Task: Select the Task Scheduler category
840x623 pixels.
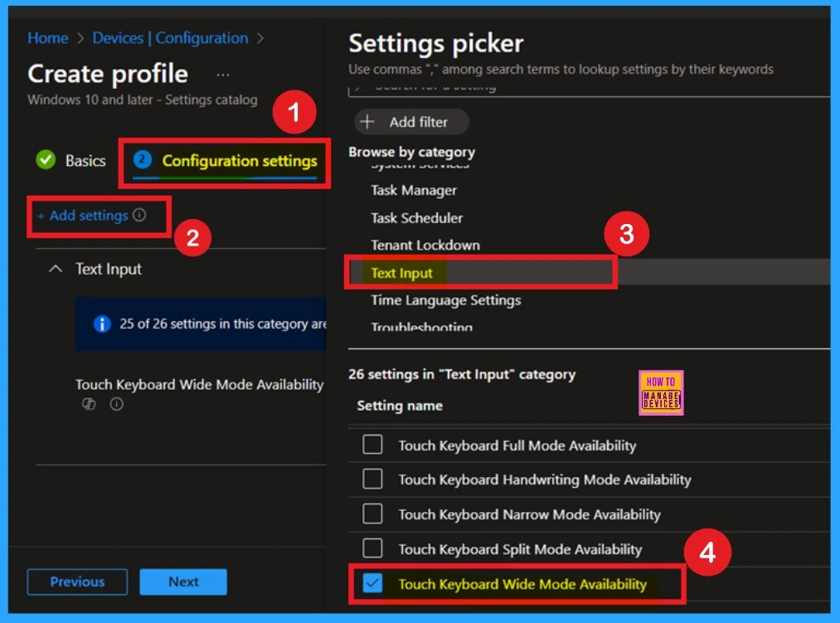Action: (x=417, y=218)
